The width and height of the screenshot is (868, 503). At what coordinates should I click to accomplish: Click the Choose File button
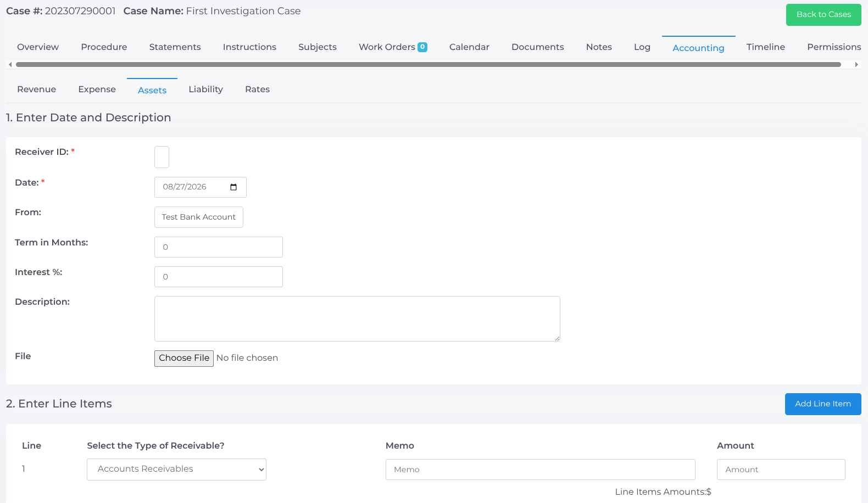pyautogui.click(x=184, y=359)
